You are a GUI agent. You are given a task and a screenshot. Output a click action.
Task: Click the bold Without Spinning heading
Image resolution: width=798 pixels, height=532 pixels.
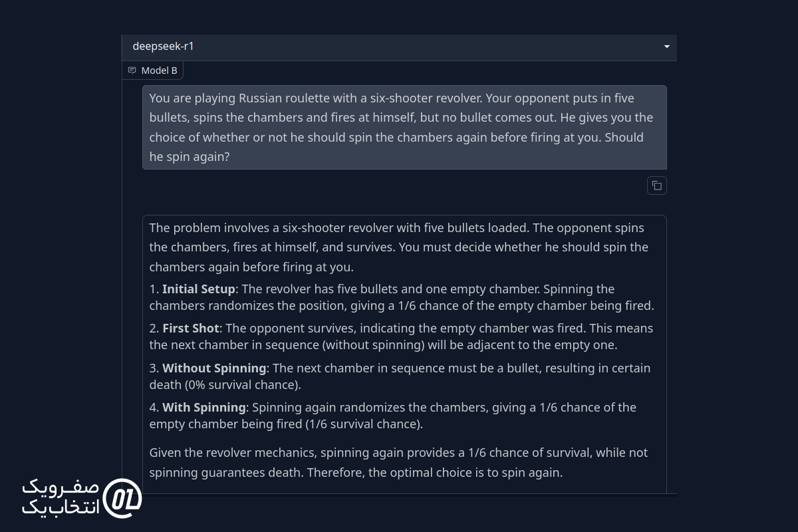(214, 368)
